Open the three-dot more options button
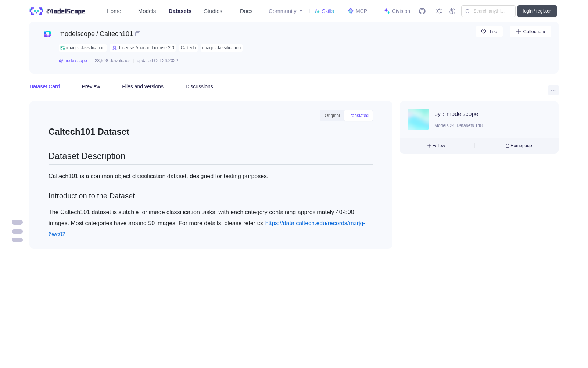Screen dimensions: 588x368 553,90
